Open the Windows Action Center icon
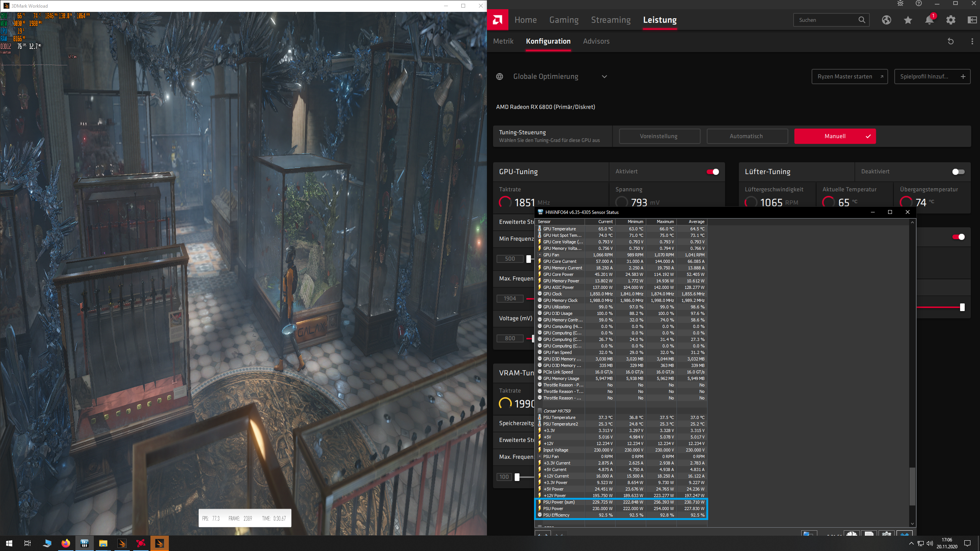 967,543
